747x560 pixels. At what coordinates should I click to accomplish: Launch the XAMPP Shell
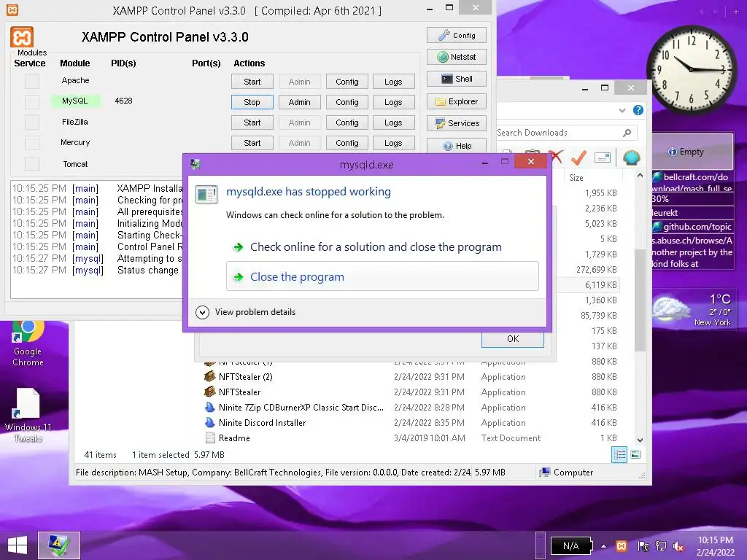click(457, 79)
